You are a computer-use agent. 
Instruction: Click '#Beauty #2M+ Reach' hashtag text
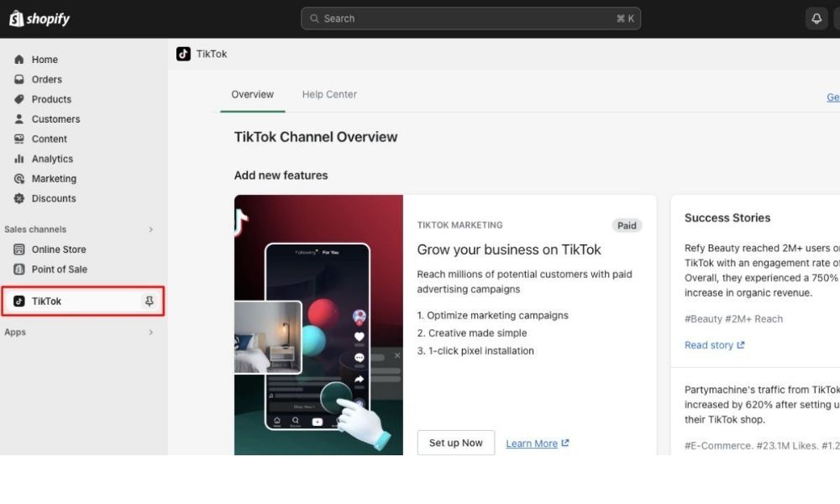coord(733,318)
